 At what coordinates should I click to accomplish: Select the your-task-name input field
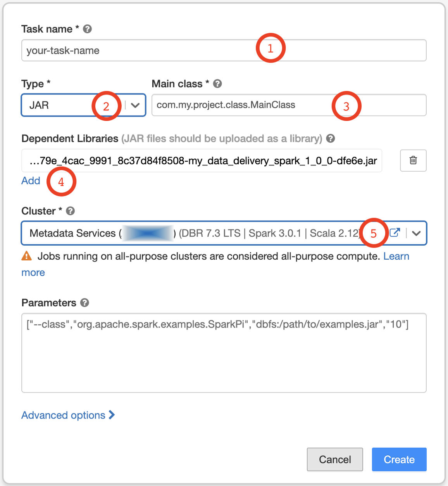(155, 50)
